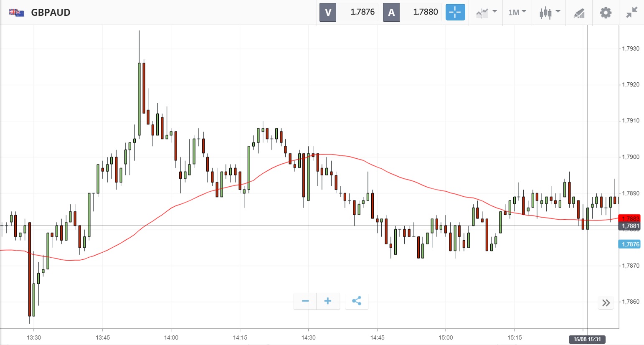The height and width of the screenshot is (345, 644).
Task: Share the chart via share icon
Action: pyautogui.click(x=357, y=301)
